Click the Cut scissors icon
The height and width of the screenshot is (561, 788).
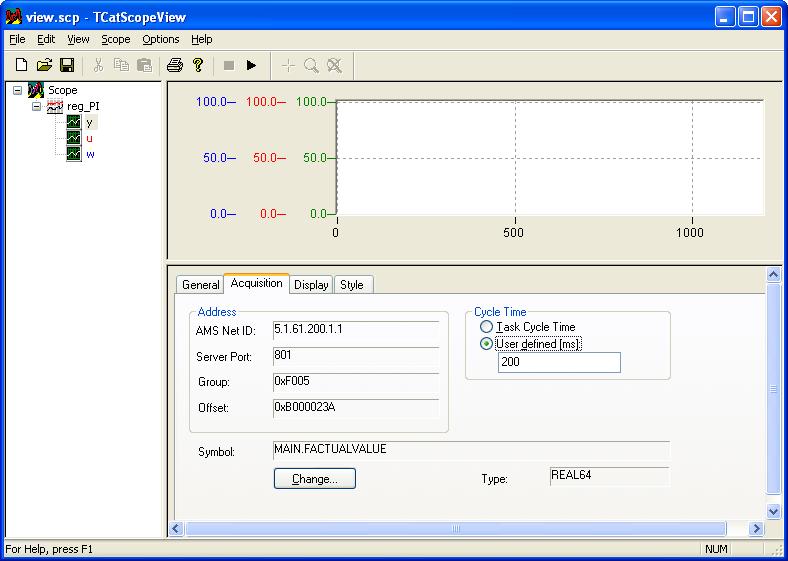pos(98,65)
